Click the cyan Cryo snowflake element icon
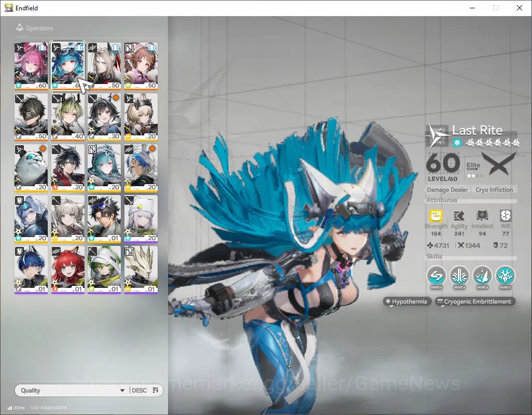The width and height of the screenshot is (532, 415). coord(457,143)
